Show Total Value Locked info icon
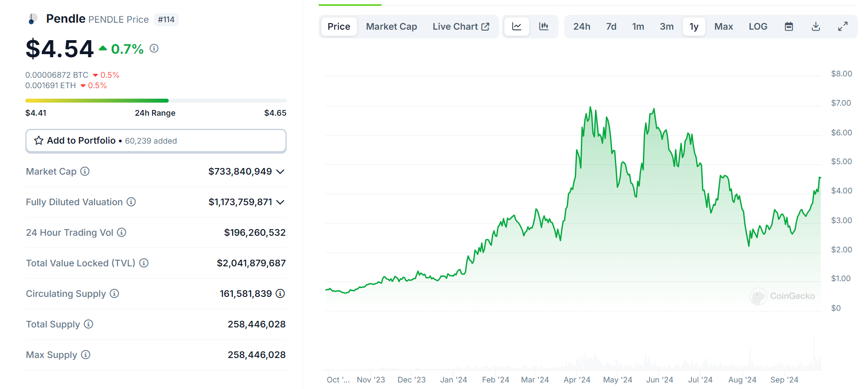The height and width of the screenshot is (389, 868). (144, 263)
